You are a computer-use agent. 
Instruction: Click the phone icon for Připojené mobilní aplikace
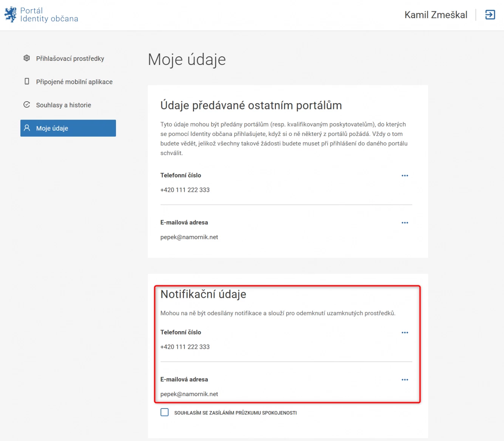pyautogui.click(x=27, y=82)
